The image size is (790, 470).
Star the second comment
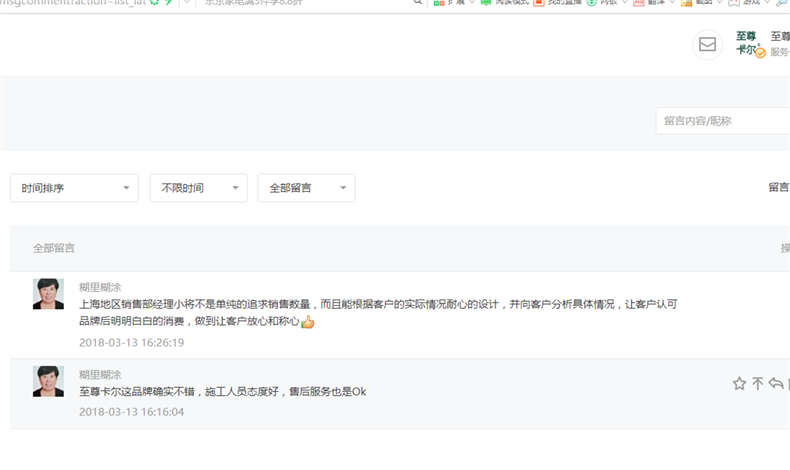point(739,383)
